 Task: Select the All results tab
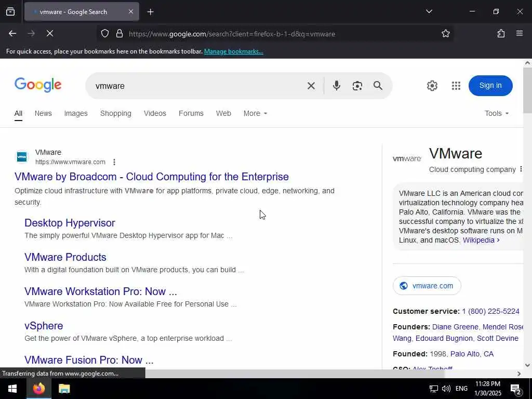pos(18,113)
